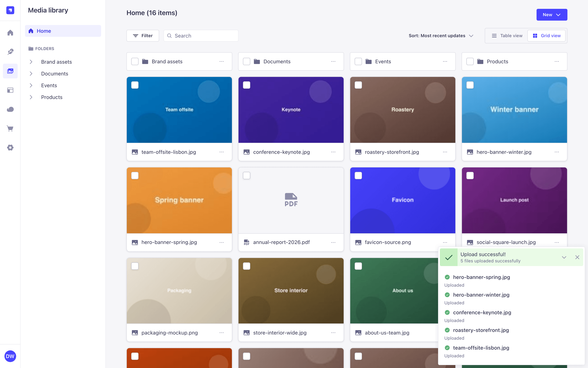The height and width of the screenshot is (368, 588).
Task: Open more actions for social-square-launch.jpg
Action: pos(557,242)
